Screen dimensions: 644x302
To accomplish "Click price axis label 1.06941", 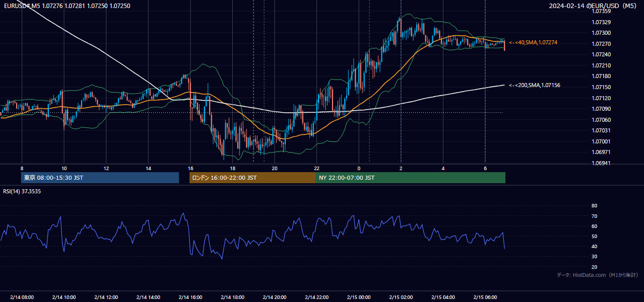I will click(x=601, y=163).
